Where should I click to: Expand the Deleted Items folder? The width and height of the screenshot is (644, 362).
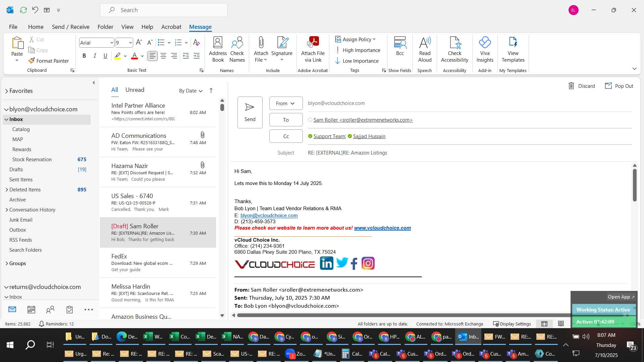click(x=7, y=190)
